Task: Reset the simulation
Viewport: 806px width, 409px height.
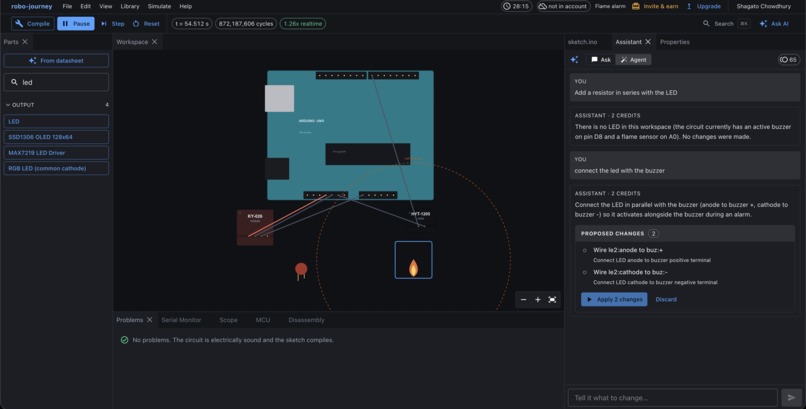Action: 146,24
